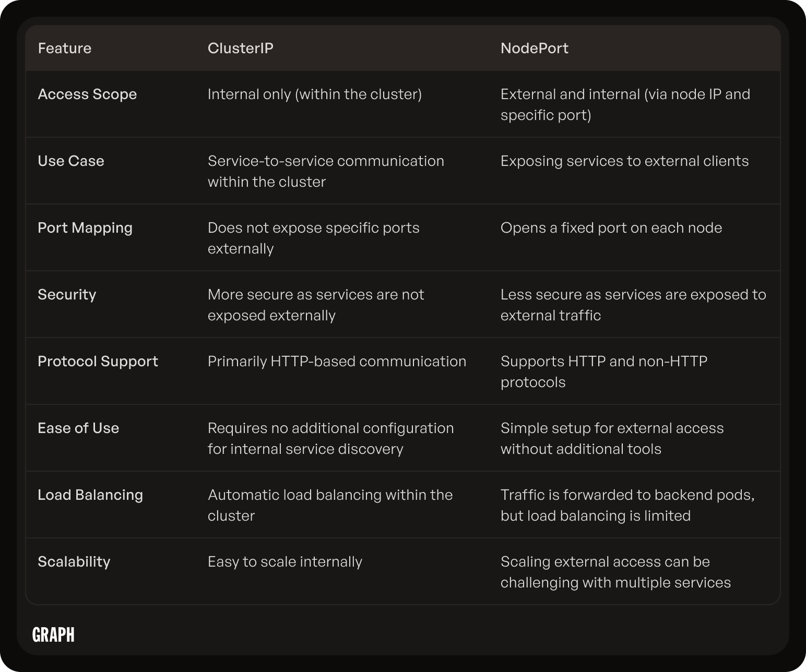Viewport: 806px width, 672px height.
Task: Click the "Requires no additional configuration" cell
Action: click(x=331, y=438)
